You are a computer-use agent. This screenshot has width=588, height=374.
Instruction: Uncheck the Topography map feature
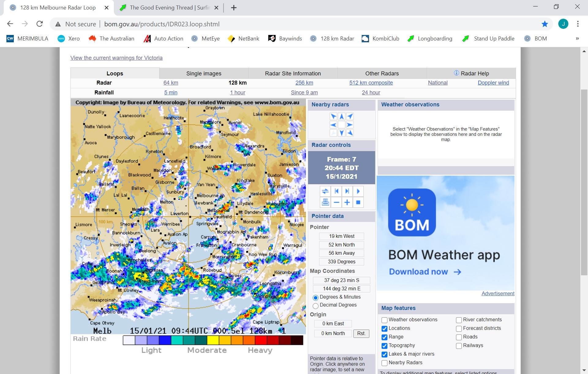[384, 346]
